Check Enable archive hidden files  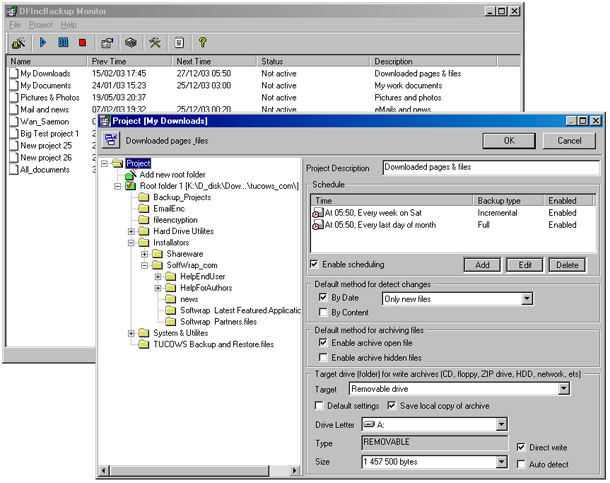pyautogui.click(x=323, y=357)
